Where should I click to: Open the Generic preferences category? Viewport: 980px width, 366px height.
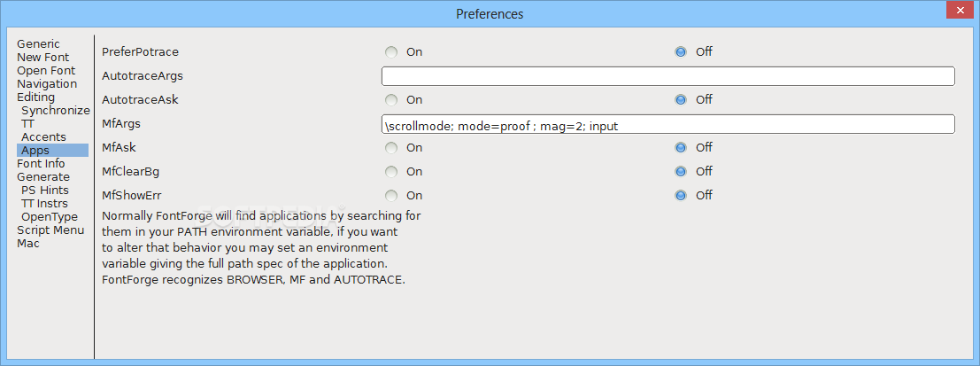pyautogui.click(x=39, y=43)
